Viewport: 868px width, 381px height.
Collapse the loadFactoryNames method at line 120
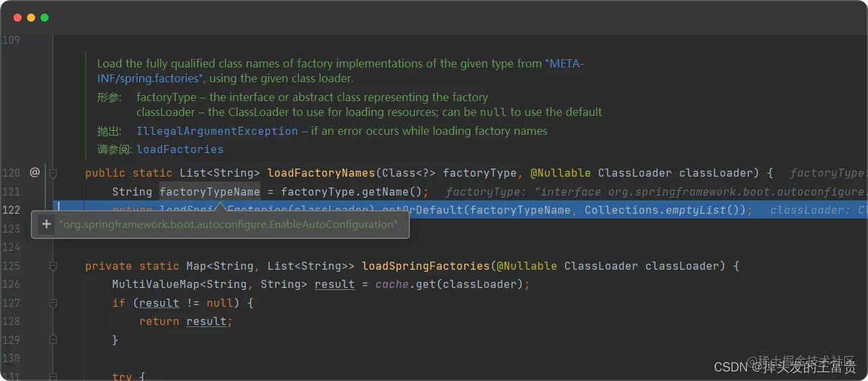(x=53, y=173)
